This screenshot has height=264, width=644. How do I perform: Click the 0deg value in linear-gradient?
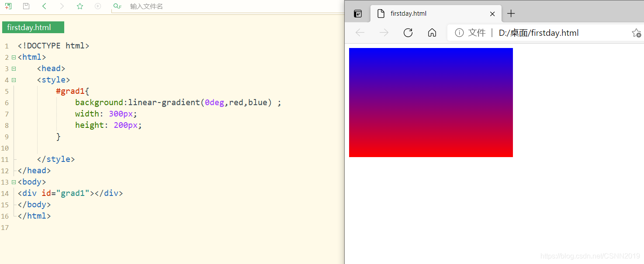[215, 103]
